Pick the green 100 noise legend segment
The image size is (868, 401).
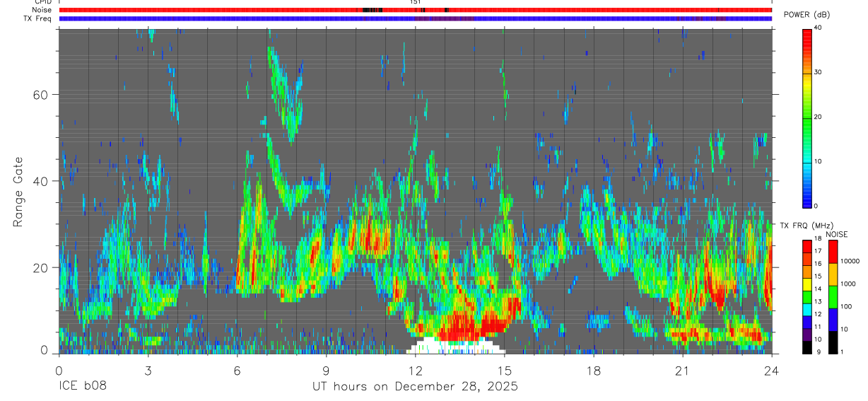(x=833, y=297)
